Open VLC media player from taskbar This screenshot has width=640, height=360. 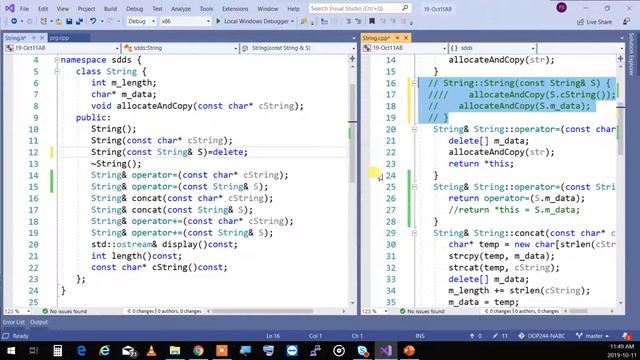pyautogui.click(x=151, y=351)
